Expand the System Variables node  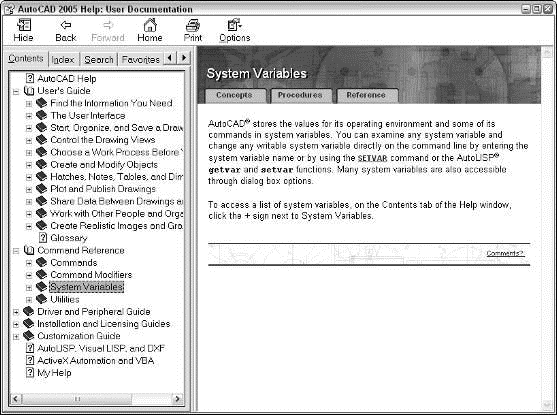[29, 287]
